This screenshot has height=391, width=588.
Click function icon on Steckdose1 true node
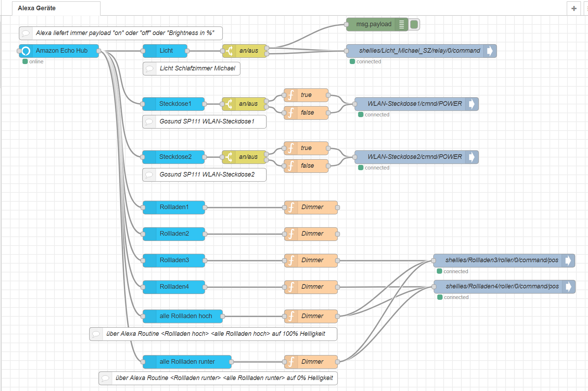pyautogui.click(x=291, y=95)
